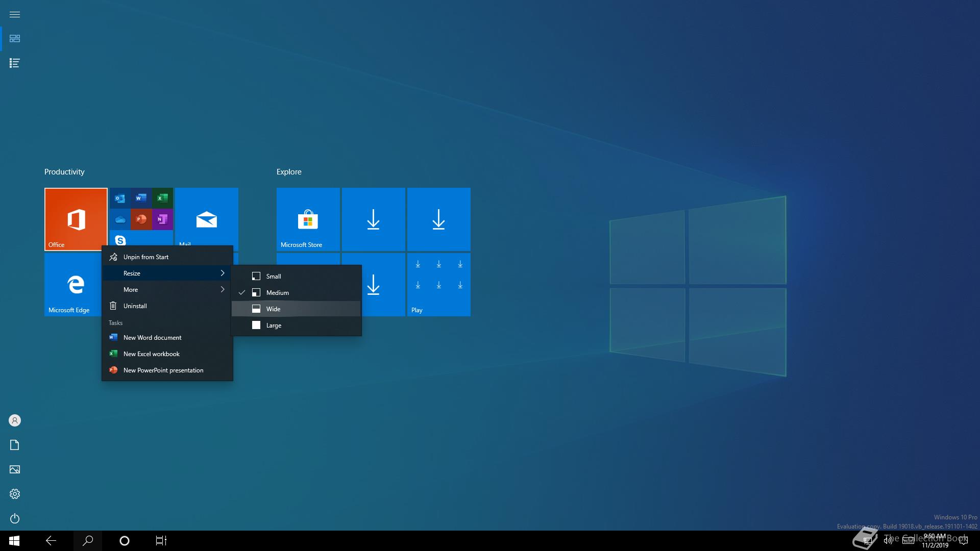Select Small tile size

(x=296, y=276)
